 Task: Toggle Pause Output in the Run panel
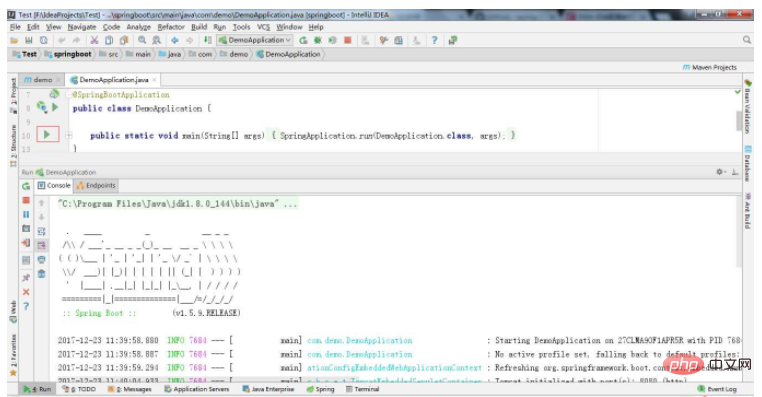click(26, 214)
